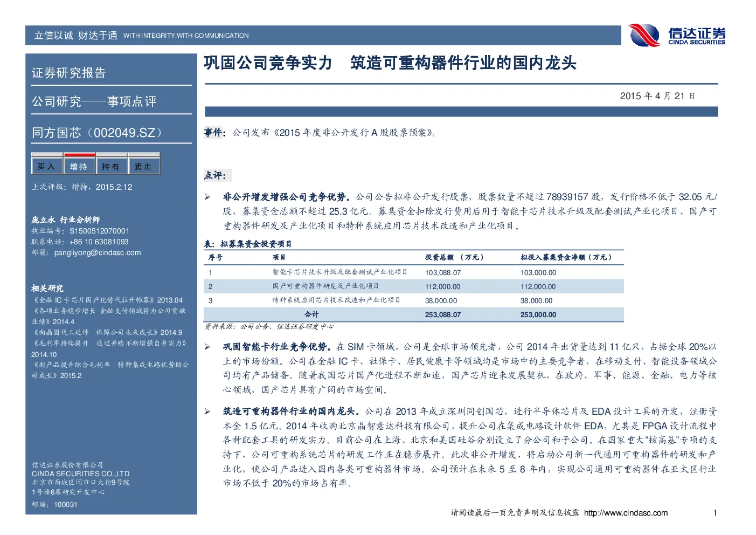Click source note 资料来源：公司公告、信达证券研发中心
Screen dimensions: 756x535
click(x=269, y=327)
